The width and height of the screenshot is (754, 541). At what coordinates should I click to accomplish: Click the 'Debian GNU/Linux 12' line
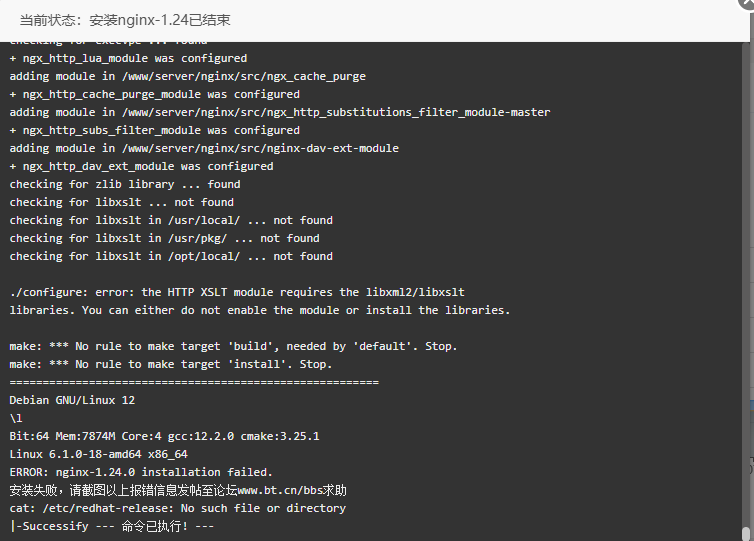(72, 400)
